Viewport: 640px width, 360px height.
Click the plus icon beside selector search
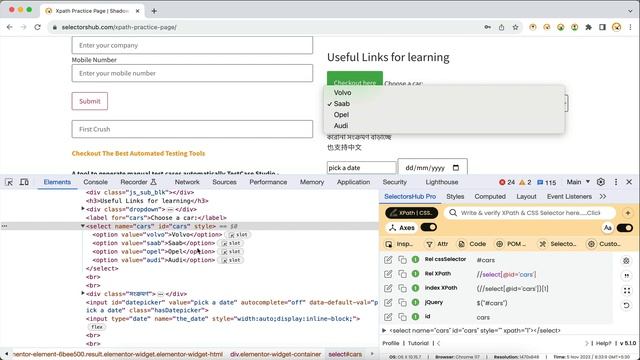coord(628,213)
